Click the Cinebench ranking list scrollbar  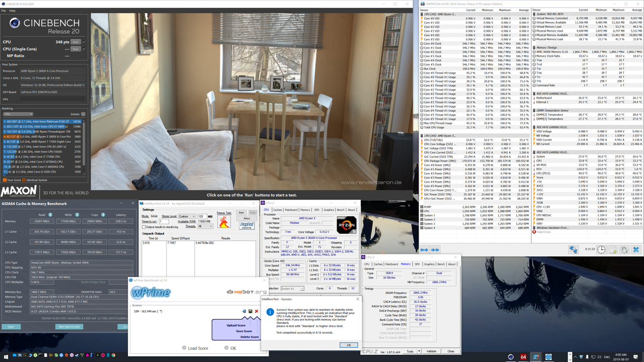click(x=85, y=147)
